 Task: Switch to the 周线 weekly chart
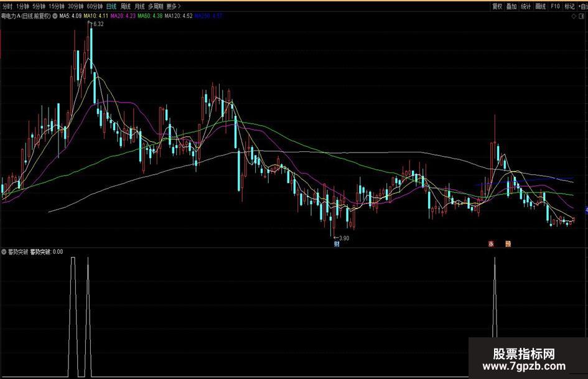pos(126,6)
